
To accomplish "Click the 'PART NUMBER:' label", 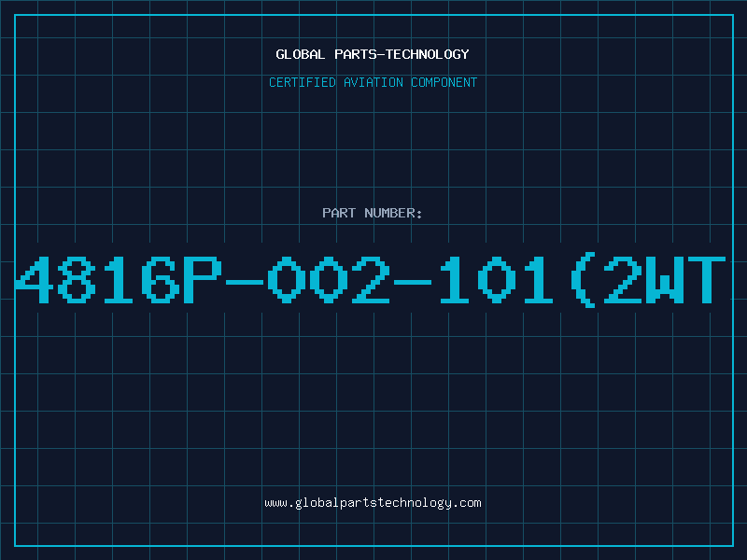I will pyautogui.click(x=373, y=213).
